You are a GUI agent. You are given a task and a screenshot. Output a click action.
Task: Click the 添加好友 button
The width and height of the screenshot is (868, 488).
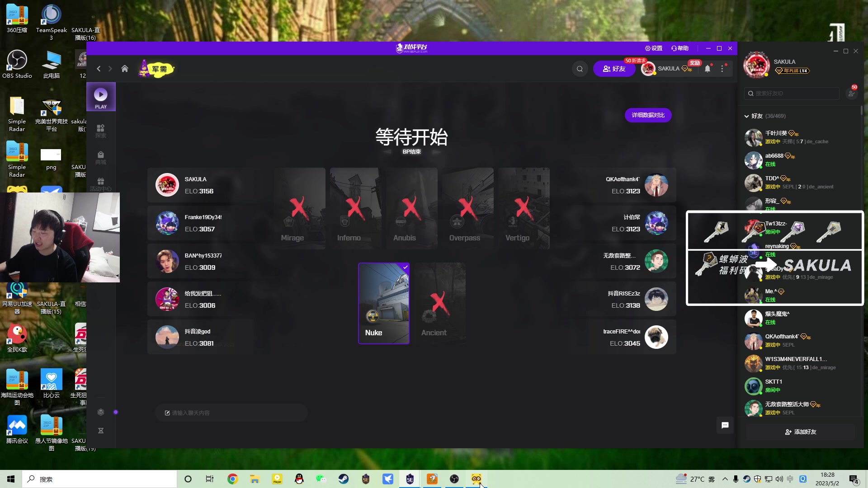point(801,432)
